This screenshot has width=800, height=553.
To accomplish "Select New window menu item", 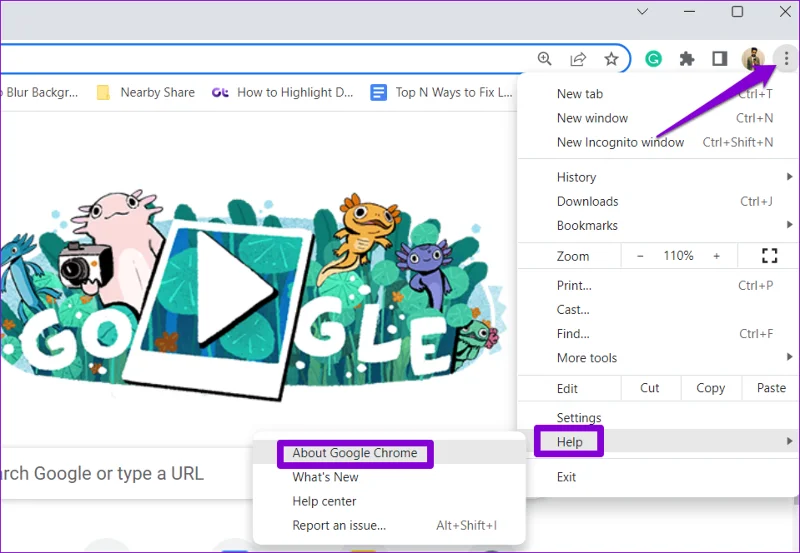I will click(659, 118).
